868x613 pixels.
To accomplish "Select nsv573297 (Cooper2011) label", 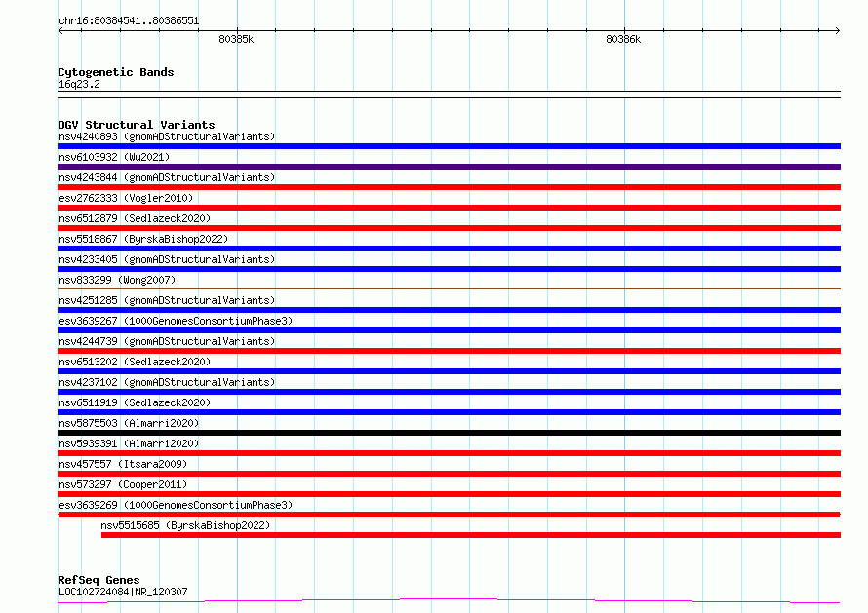I will tap(123, 484).
